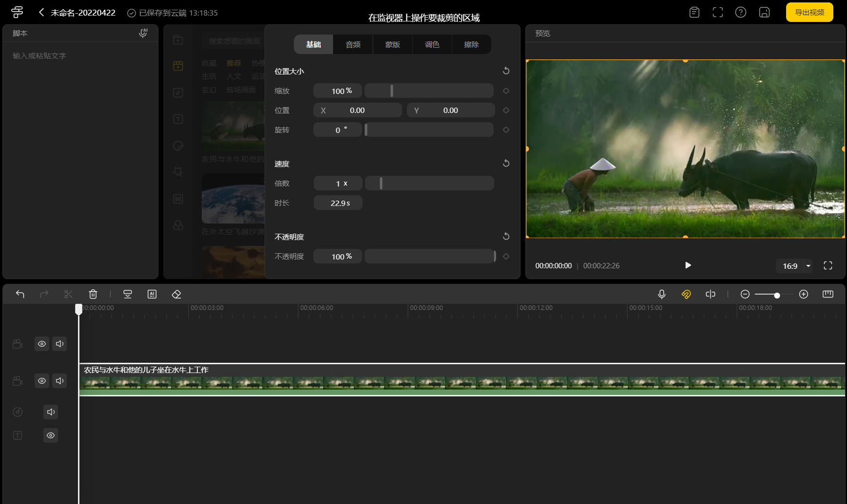Go back with the arrow beside 未命名-20220422

[41, 12]
